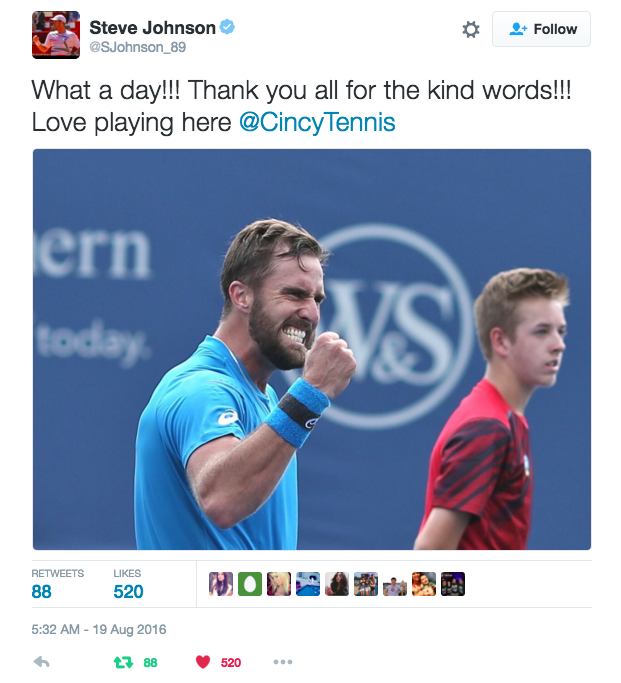Screen dimensions: 621x683
Task: Click the red heart like icon
Action: point(203,662)
